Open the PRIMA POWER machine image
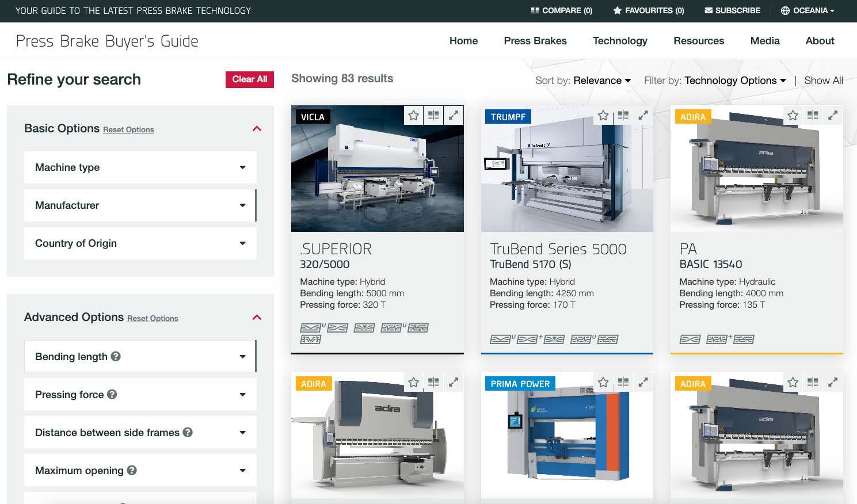 567,435
